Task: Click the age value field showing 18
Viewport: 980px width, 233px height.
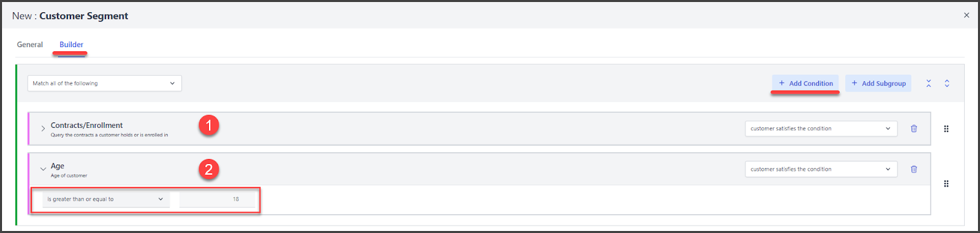Action: pyautogui.click(x=217, y=199)
